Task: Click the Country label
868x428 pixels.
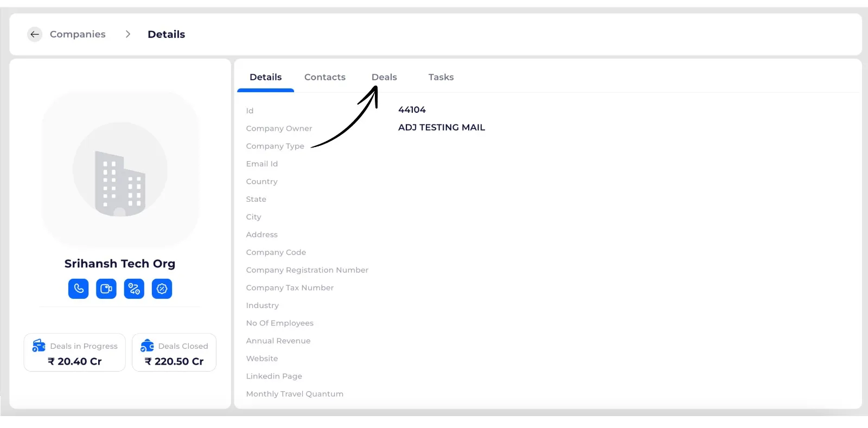Action: 261,182
